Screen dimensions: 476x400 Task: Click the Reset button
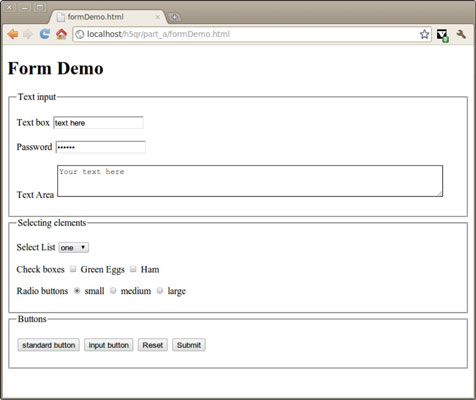point(153,345)
